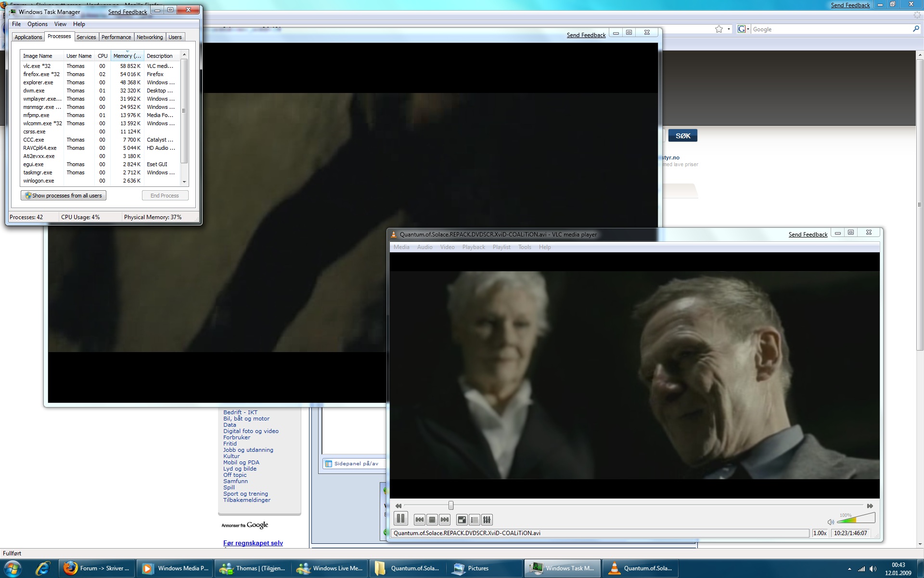This screenshot has height=578, width=924.
Task: Open VLC Media menu
Action: click(401, 247)
